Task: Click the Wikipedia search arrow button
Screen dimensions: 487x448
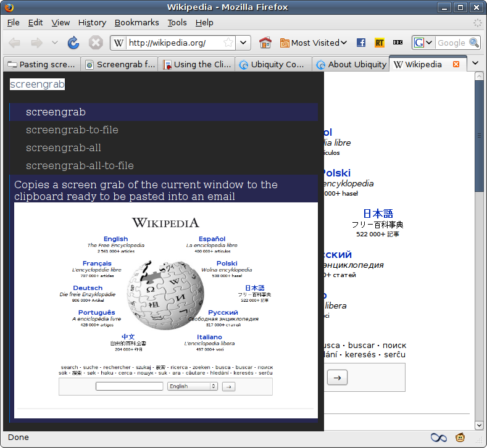Action: point(337,378)
